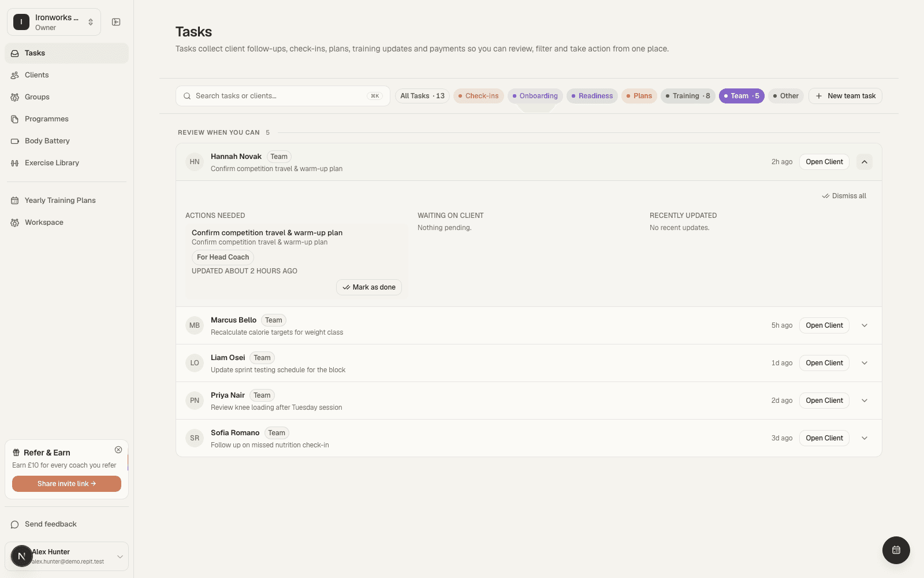Open Client for Hannah Novak
Image resolution: width=924 pixels, height=578 pixels.
(x=824, y=162)
